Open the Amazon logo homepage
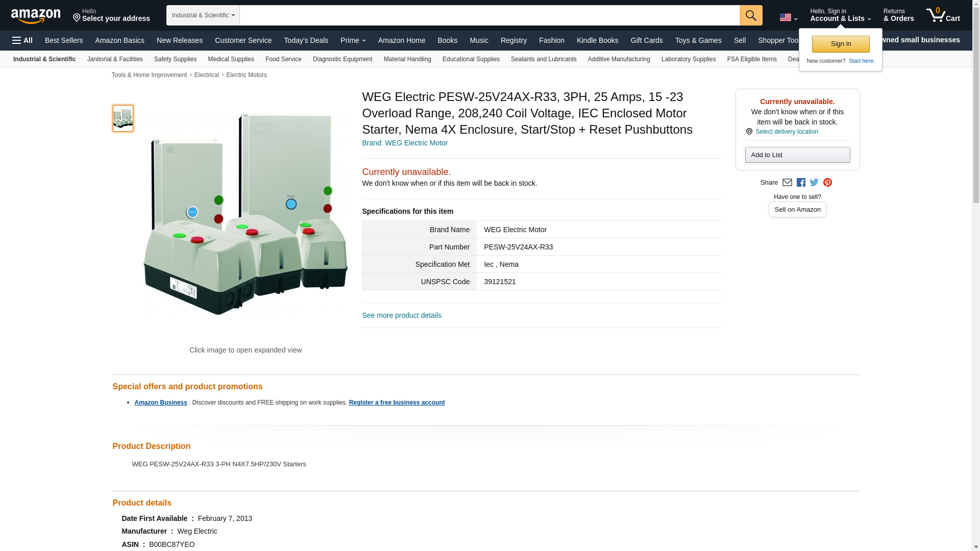Screen dimensions: 980x551 click(36, 16)
